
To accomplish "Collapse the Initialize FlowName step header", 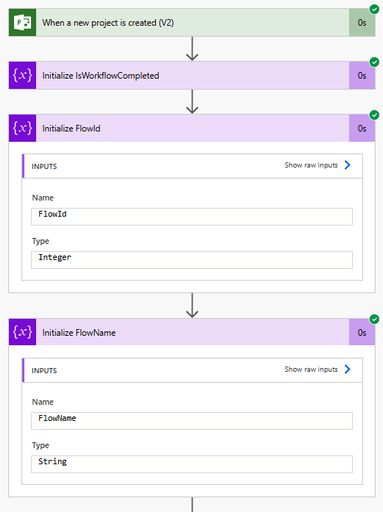I will [x=192, y=332].
